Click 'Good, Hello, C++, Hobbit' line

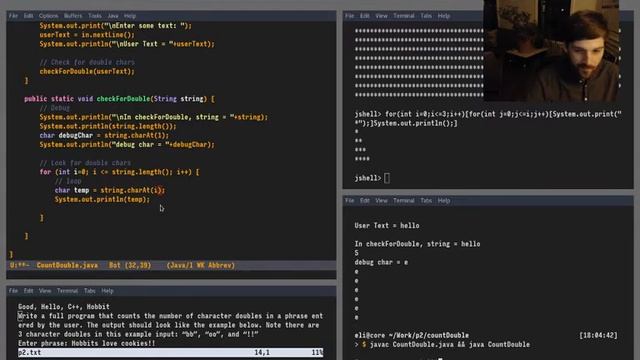[x=64, y=307]
